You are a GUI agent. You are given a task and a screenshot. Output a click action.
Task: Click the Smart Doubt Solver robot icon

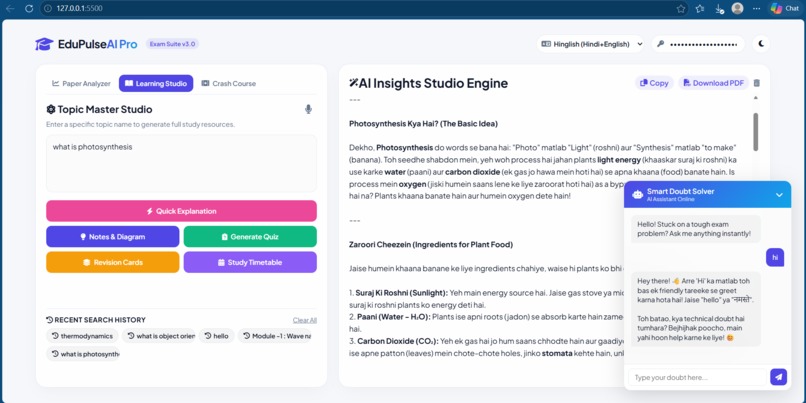[637, 194]
